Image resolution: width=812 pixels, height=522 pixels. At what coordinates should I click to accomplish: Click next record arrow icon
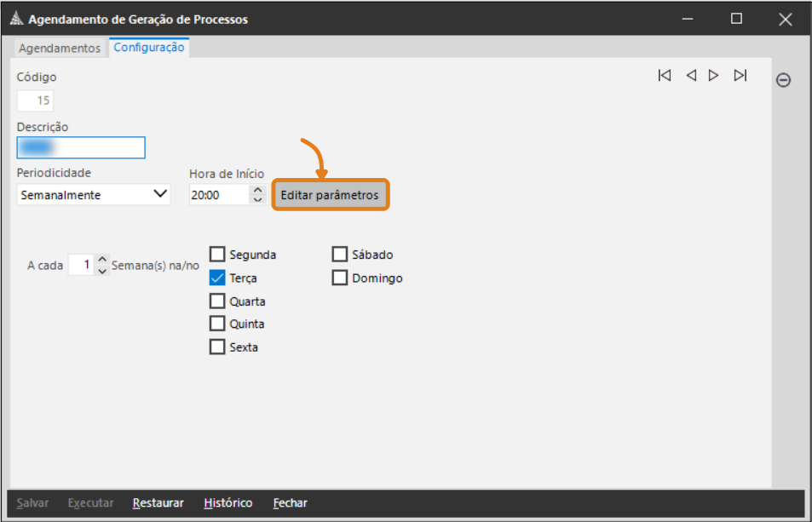[714, 75]
